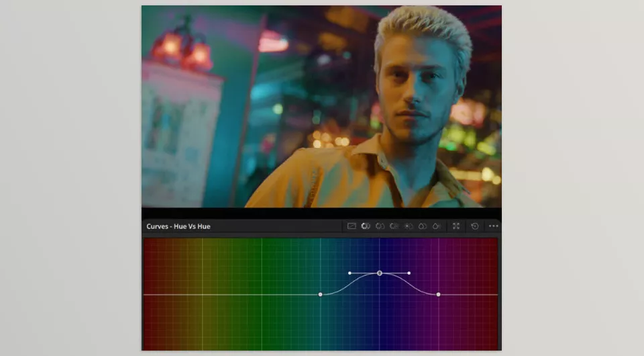Select the raised center control point on curve
This screenshot has width=644, height=356.
[380, 273]
